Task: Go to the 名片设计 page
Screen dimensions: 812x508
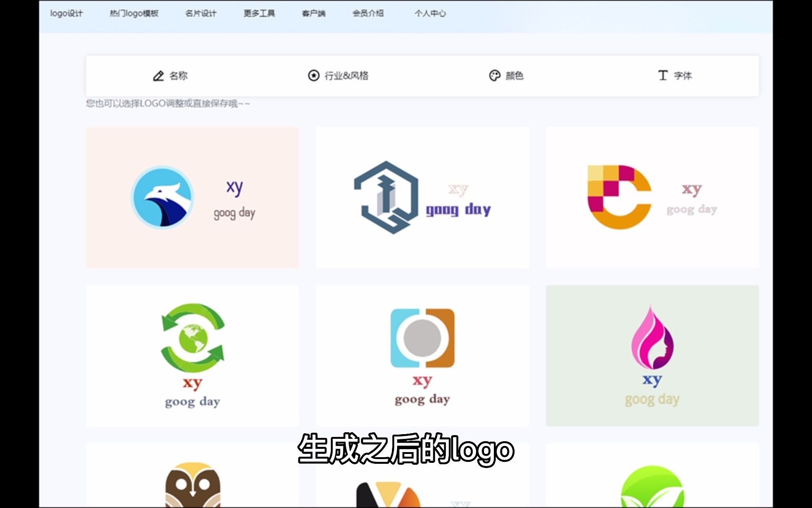Action: tap(201, 13)
